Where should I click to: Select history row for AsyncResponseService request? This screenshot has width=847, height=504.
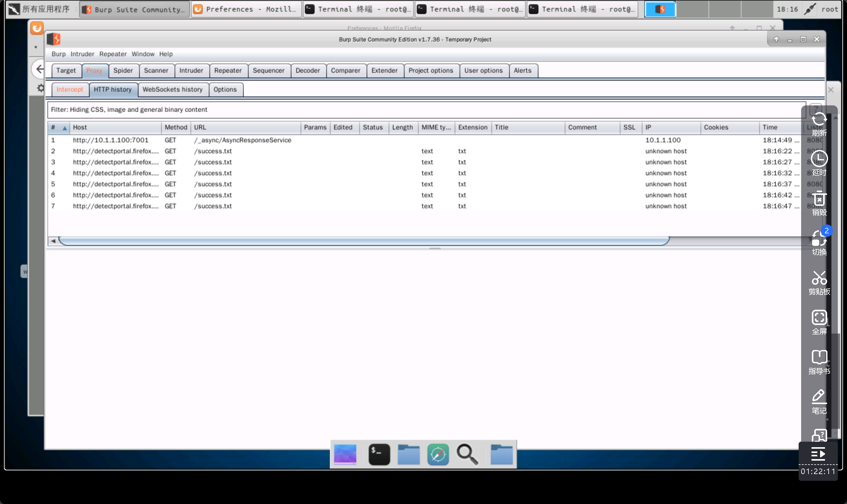pos(242,140)
